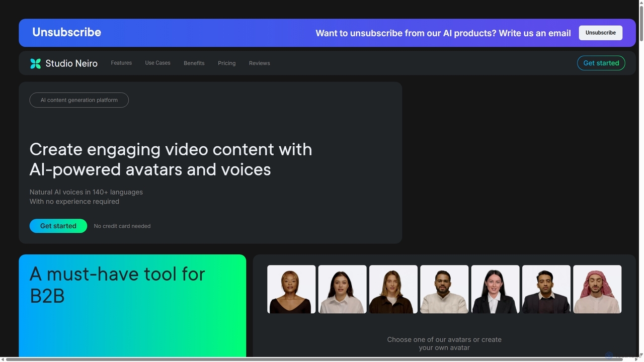This screenshot has width=644, height=362.
Task: Click the 'With no experience required' text
Action: pyautogui.click(x=74, y=202)
